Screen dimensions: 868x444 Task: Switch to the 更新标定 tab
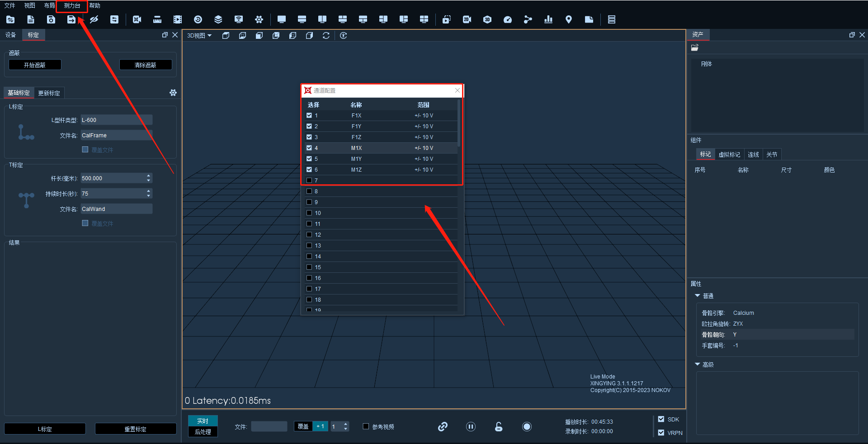click(49, 93)
